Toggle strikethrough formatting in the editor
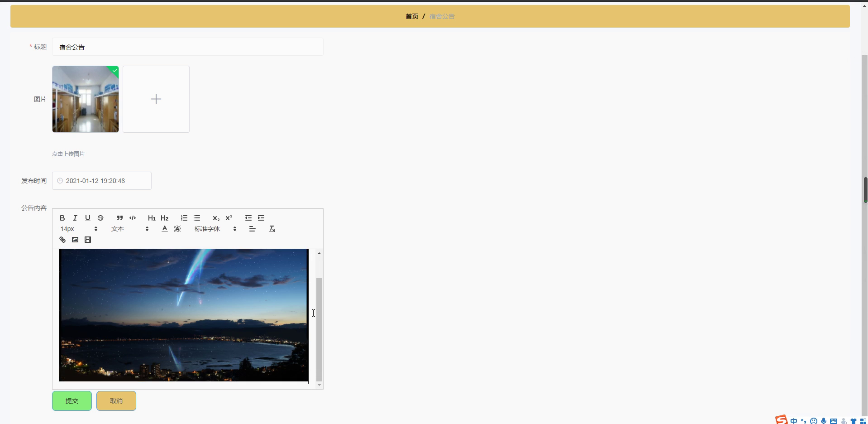The height and width of the screenshot is (424, 868). coord(100,218)
